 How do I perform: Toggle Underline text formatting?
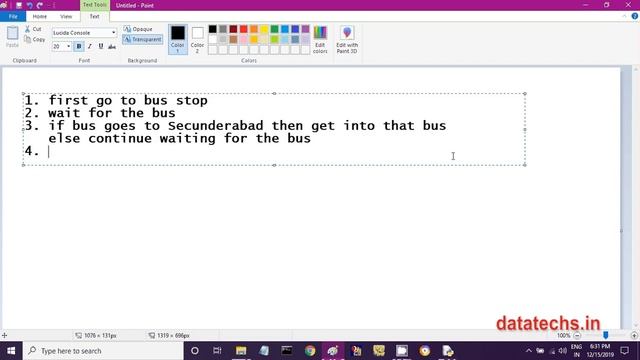pyautogui.click(x=101, y=47)
